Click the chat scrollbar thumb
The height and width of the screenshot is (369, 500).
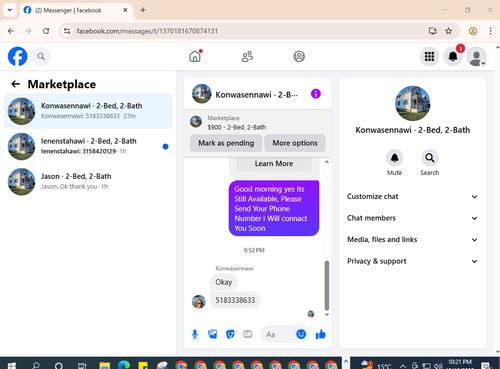coord(327,285)
